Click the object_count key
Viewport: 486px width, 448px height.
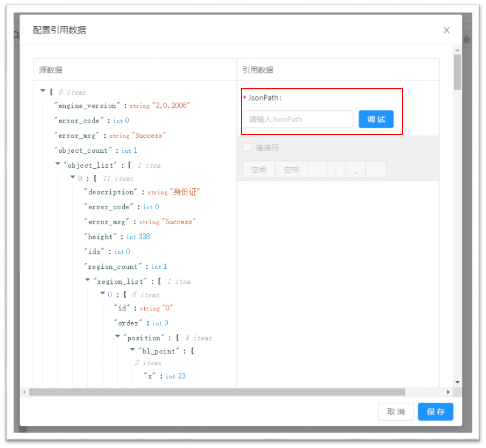pos(83,151)
